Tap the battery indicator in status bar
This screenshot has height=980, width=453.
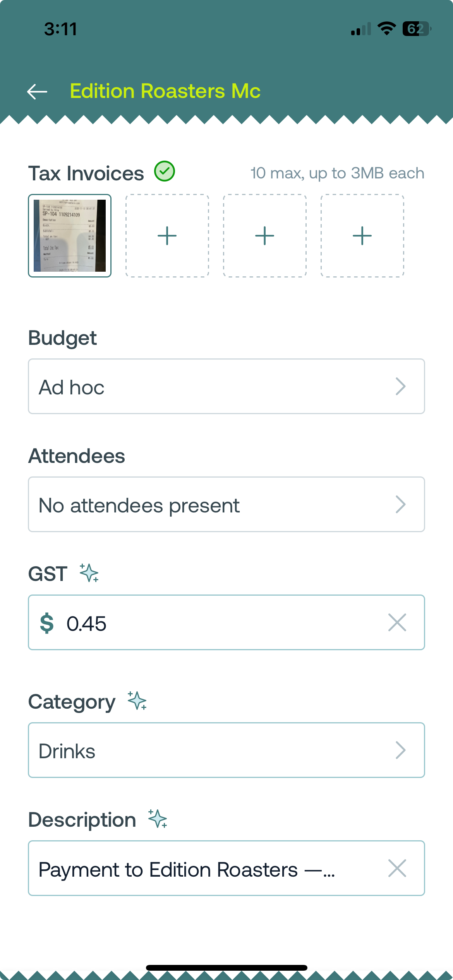click(417, 29)
